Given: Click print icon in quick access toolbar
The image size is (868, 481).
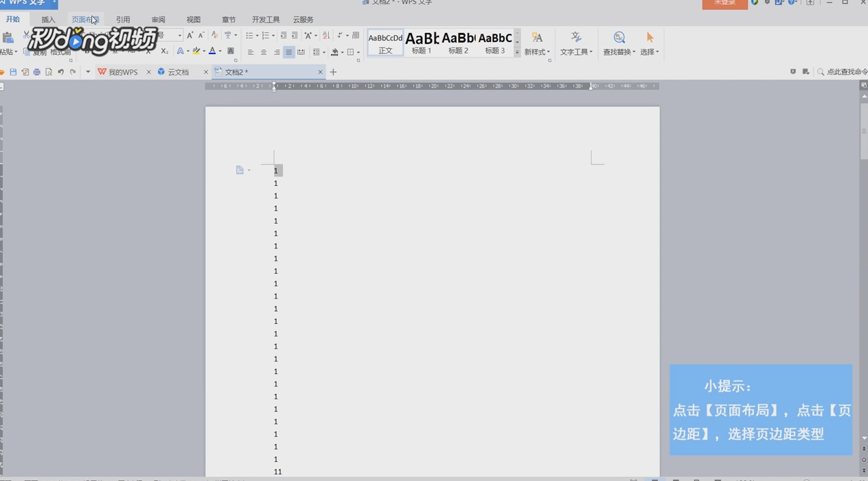Looking at the screenshot, I should point(37,72).
